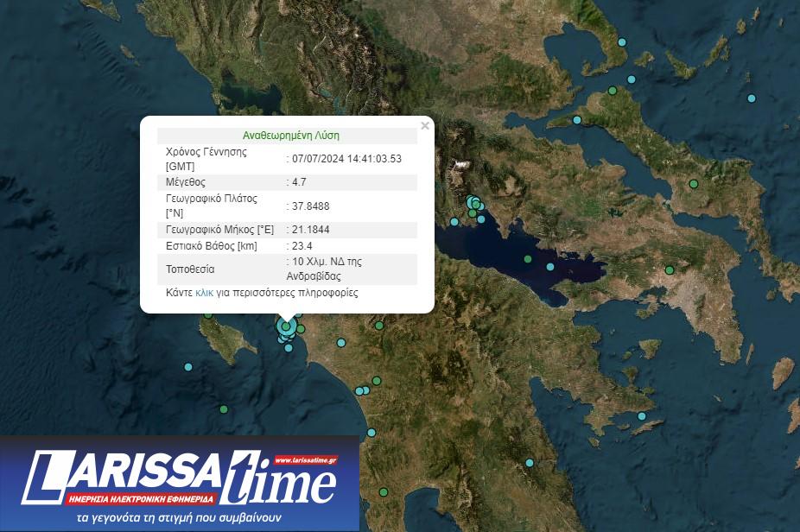The height and width of the screenshot is (532, 800).
Task: Click the cyan marker near Hydra island in the southeast
Action: click(641, 416)
